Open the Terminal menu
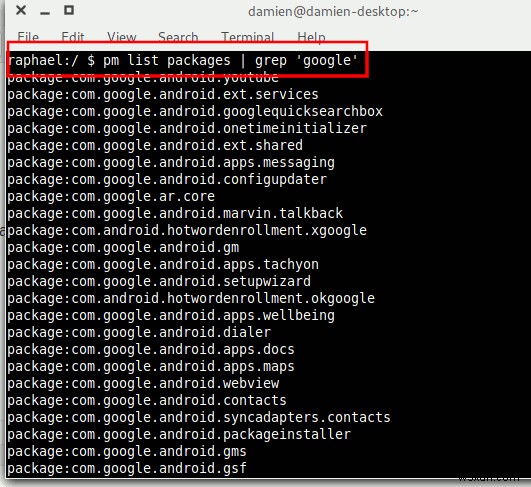Screen dimensions: 531x487 pos(247,37)
